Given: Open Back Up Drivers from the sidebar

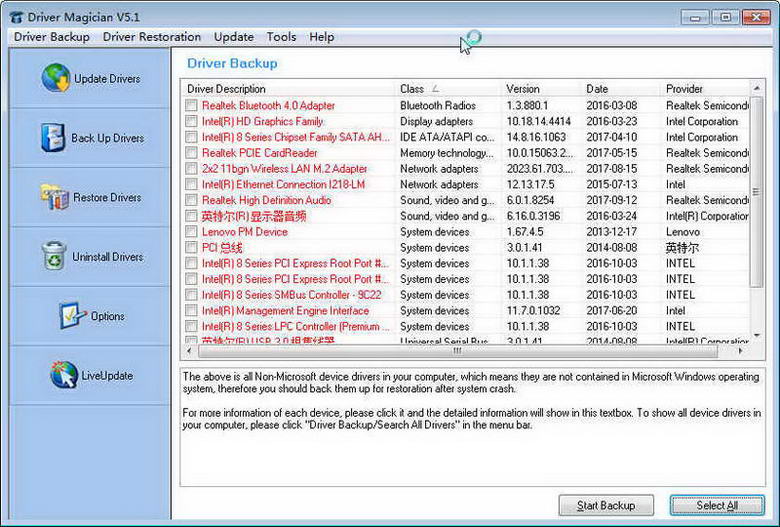Looking at the screenshot, I should coord(90,137).
